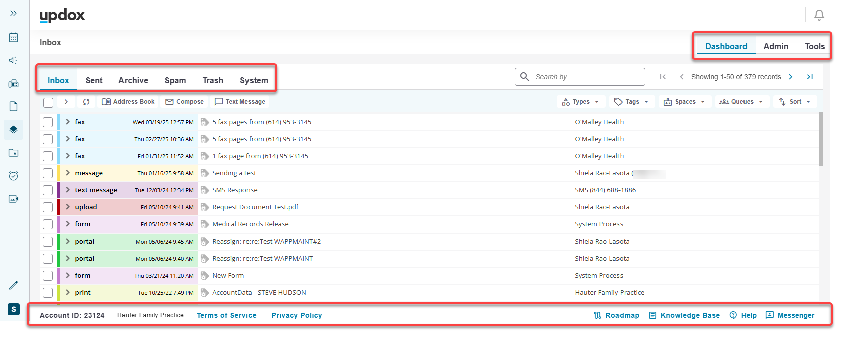868x348 pixels.
Task: Open the Tools tab
Action: point(815,46)
